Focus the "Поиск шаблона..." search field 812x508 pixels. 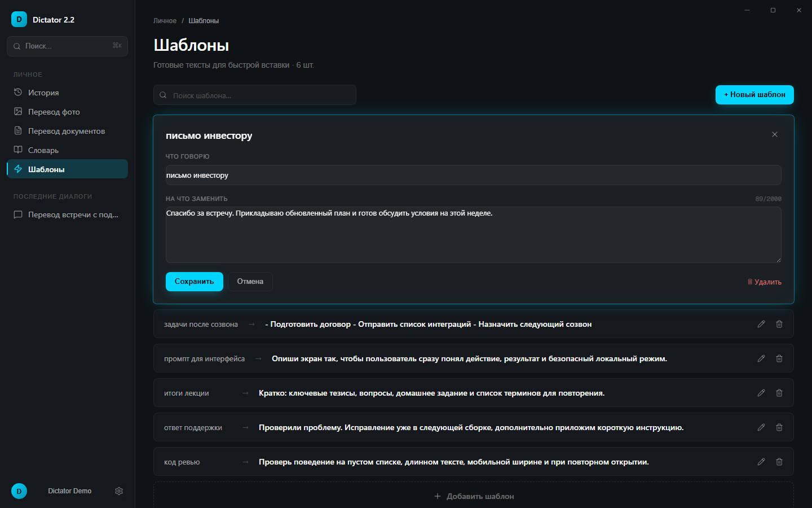(x=255, y=95)
